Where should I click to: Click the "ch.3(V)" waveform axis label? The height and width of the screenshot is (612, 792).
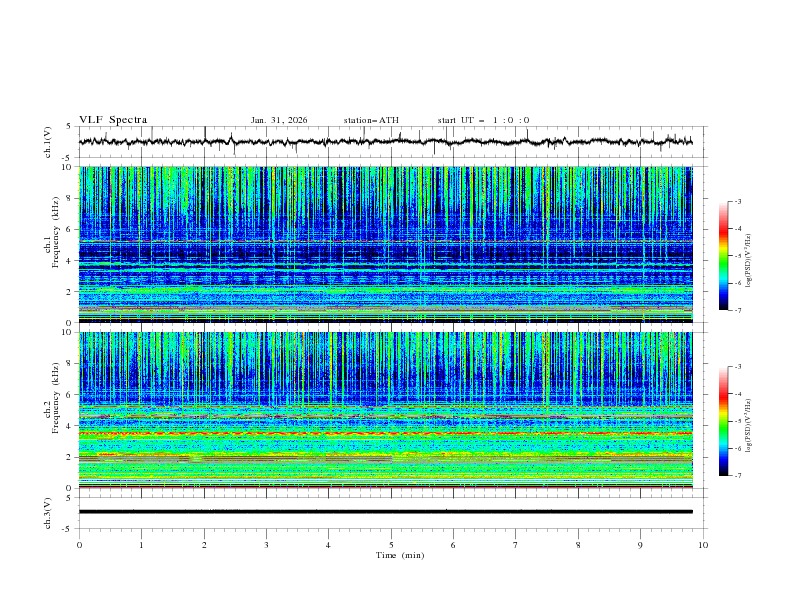(x=47, y=513)
